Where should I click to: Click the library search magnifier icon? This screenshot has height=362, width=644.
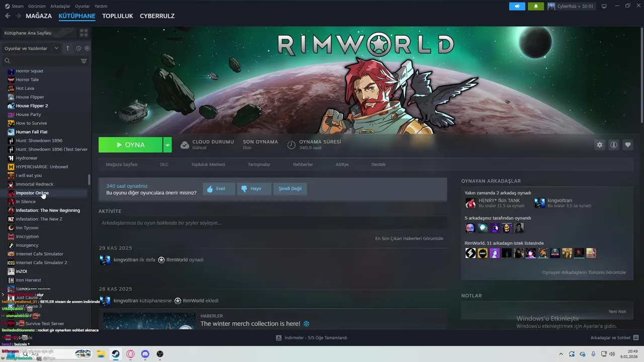(x=8, y=61)
